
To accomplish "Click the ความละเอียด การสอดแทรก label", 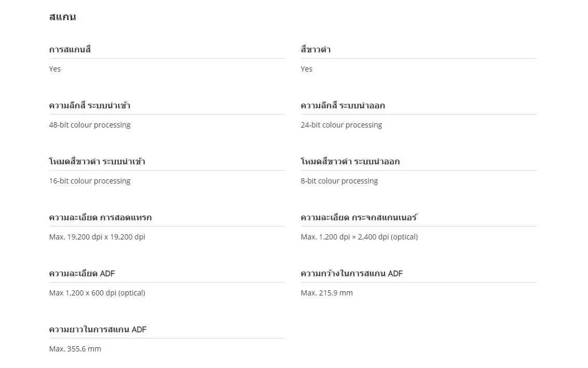I will coord(100,218).
